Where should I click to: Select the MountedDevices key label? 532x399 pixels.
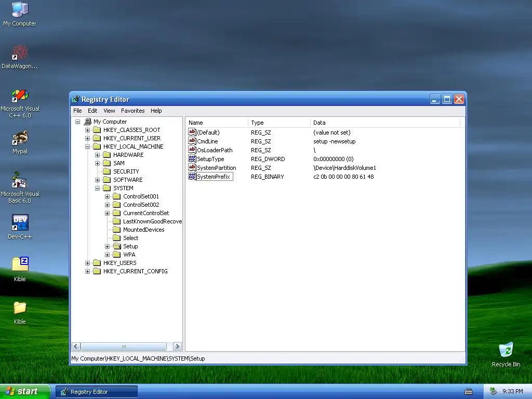pyautogui.click(x=143, y=230)
